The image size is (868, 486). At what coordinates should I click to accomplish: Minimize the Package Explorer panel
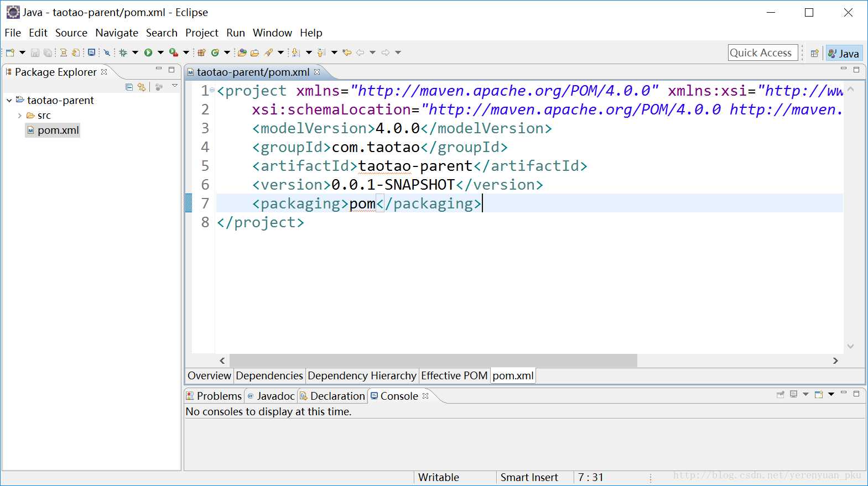(x=159, y=69)
